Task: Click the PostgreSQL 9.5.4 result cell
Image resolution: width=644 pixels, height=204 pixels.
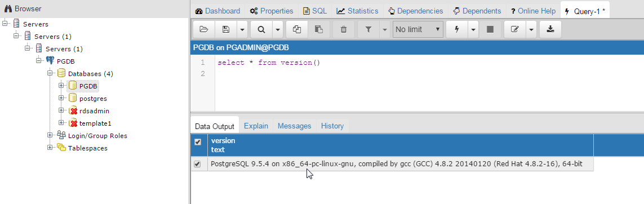Action: click(x=401, y=164)
